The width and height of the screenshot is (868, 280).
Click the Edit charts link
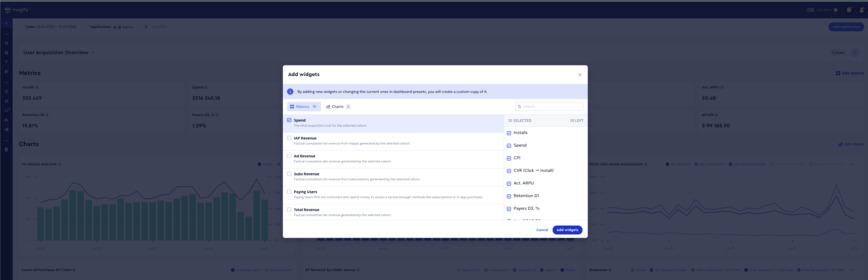[851, 144]
